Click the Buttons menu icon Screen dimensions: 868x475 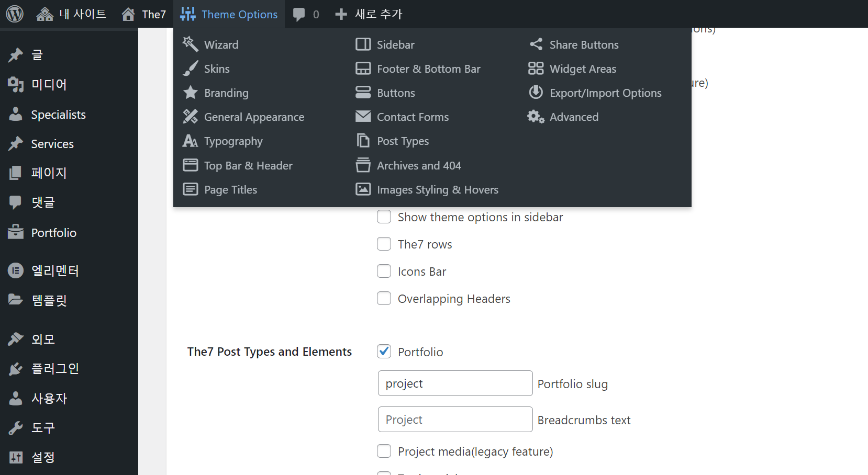click(x=363, y=93)
